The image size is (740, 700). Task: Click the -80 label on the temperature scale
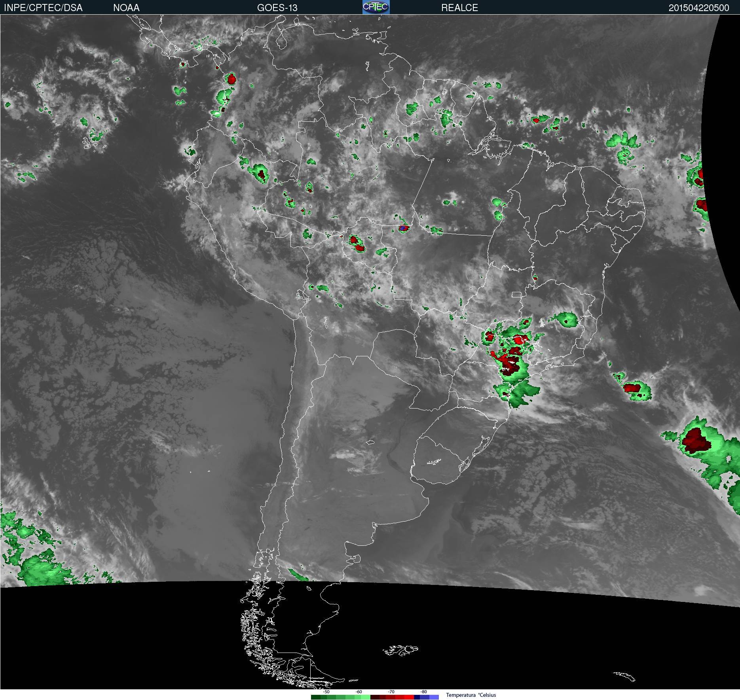pos(423,692)
